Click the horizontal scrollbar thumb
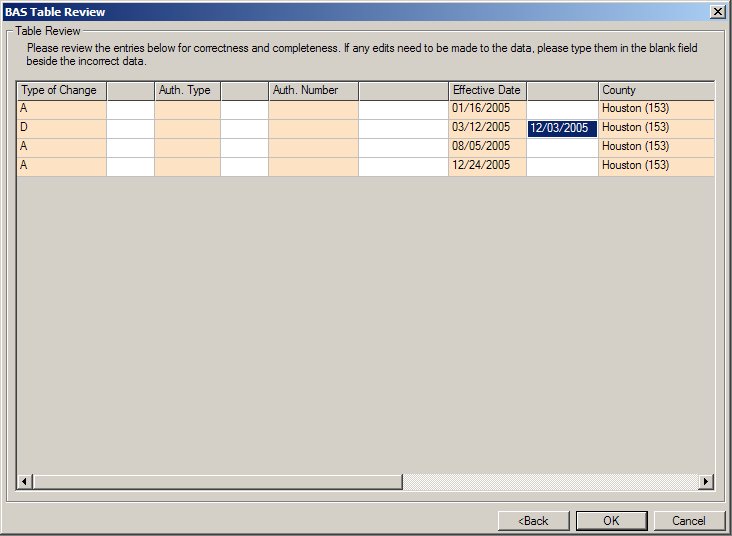The height and width of the screenshot is (536, 732). (218, 481)
